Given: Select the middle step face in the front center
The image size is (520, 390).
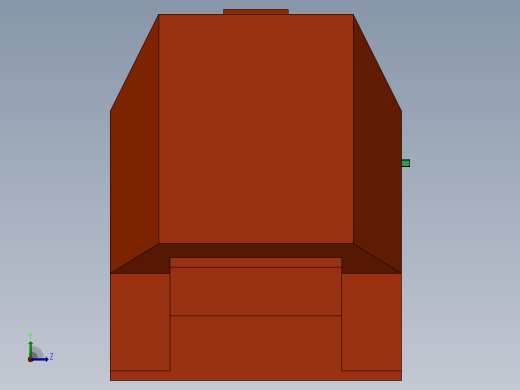Looking at the screenshot, I should 256,291.
